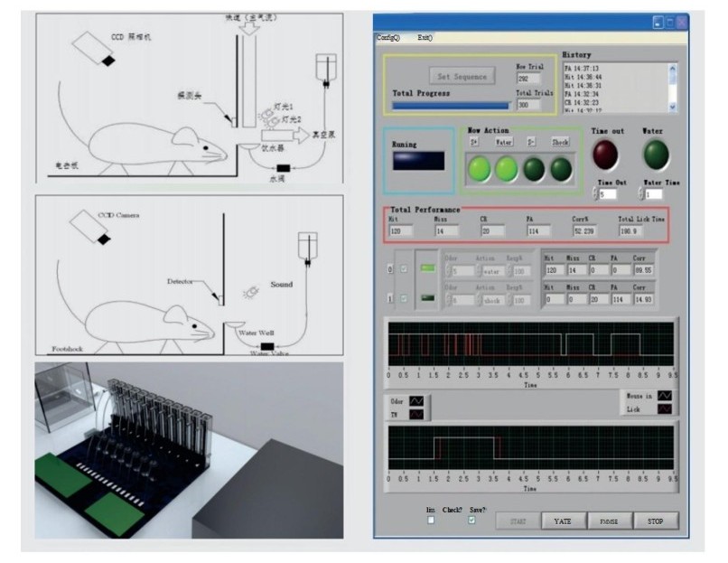
Task: Click the green Water status LED
Action: pyautogui.click(x=657, y=155)
